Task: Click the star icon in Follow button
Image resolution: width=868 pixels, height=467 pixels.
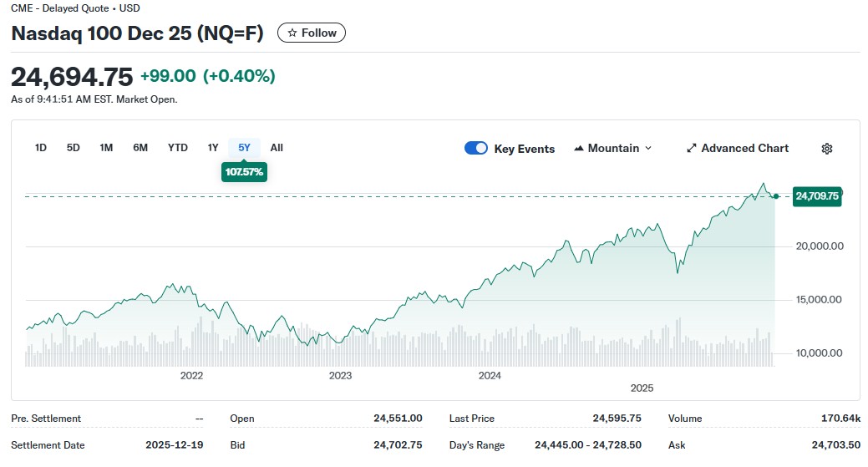Action: point(292,33)
